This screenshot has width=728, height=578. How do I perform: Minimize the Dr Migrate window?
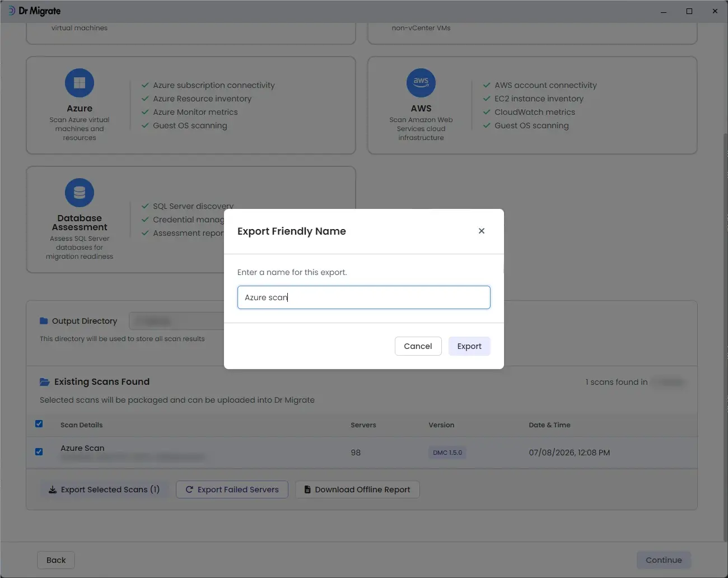pyautogui.click(x=664, y=11)
